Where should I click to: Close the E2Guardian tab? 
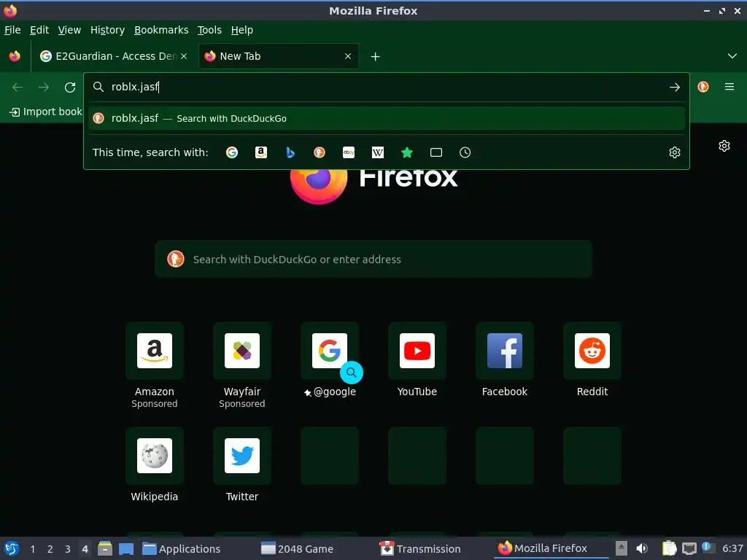pos(184,56)
